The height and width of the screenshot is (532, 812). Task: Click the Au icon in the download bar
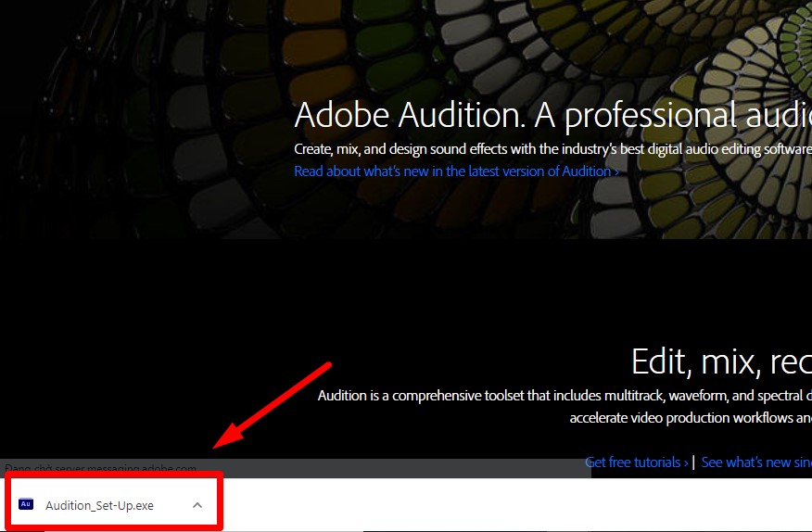26,505
